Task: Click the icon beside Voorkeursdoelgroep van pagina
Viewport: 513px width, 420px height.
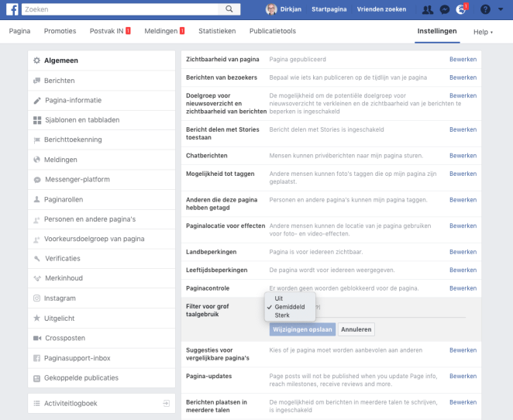Action: (36, 239)
